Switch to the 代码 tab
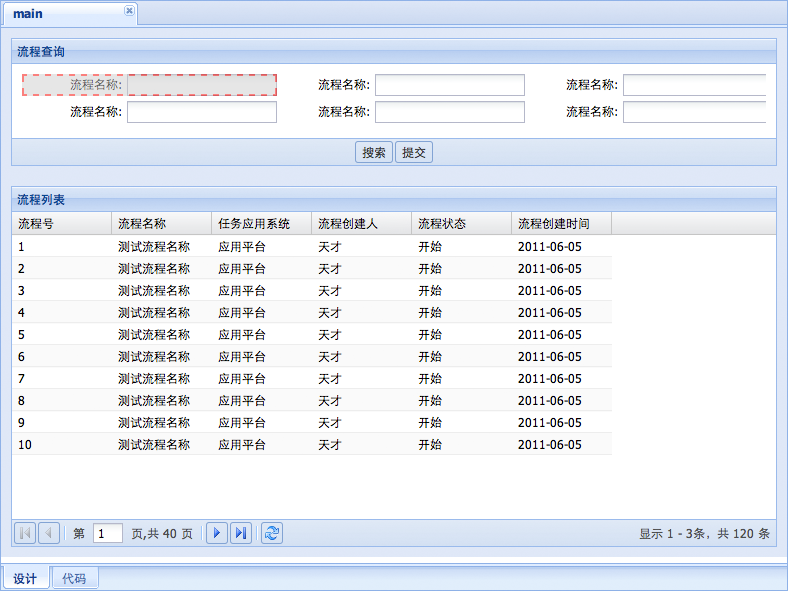Viewport: 788px width, 591px height. pos(75,578)
